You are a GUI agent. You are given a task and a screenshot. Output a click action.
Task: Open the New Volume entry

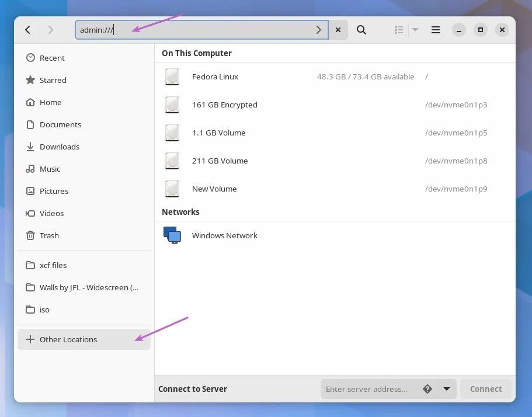335,189
